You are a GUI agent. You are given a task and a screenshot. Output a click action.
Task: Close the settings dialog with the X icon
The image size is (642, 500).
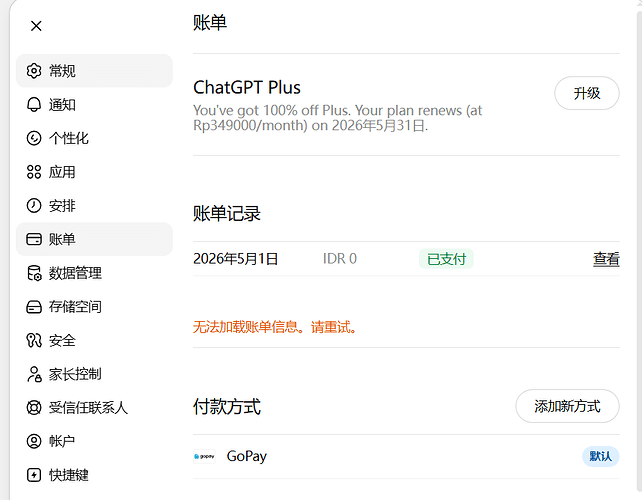pyautogui.click(x=36, y=26)
